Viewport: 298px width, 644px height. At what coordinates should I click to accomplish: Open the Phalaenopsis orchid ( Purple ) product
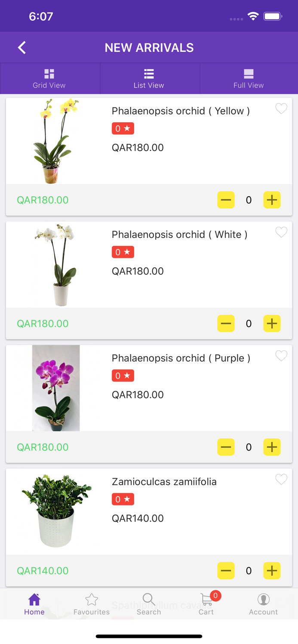(x=181, y=358)
